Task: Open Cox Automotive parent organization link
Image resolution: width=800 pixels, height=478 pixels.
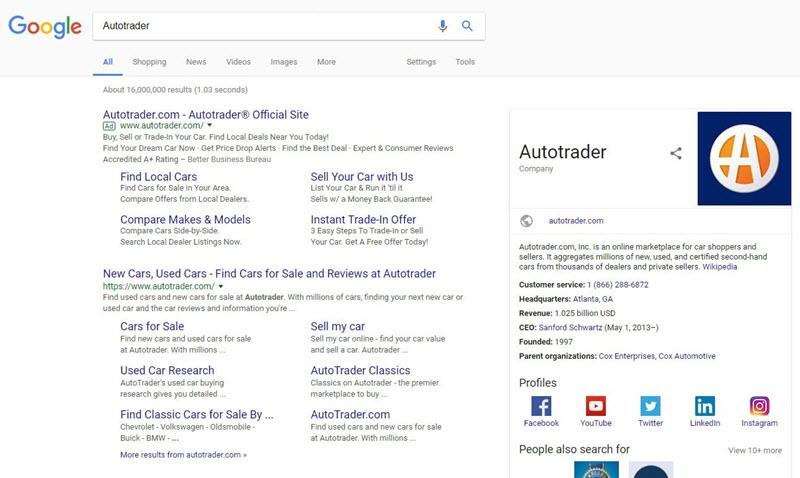Action: pos(687,356)
